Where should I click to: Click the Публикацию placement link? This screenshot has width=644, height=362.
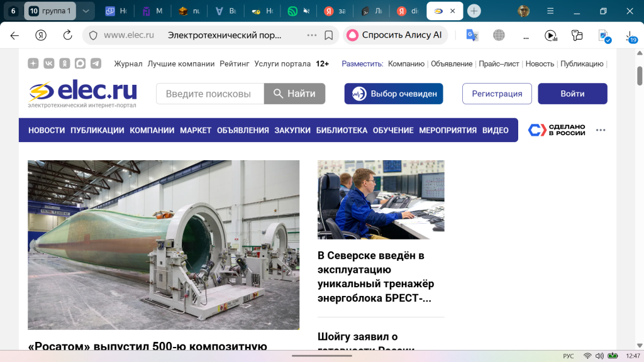click(x=582, y=63)
